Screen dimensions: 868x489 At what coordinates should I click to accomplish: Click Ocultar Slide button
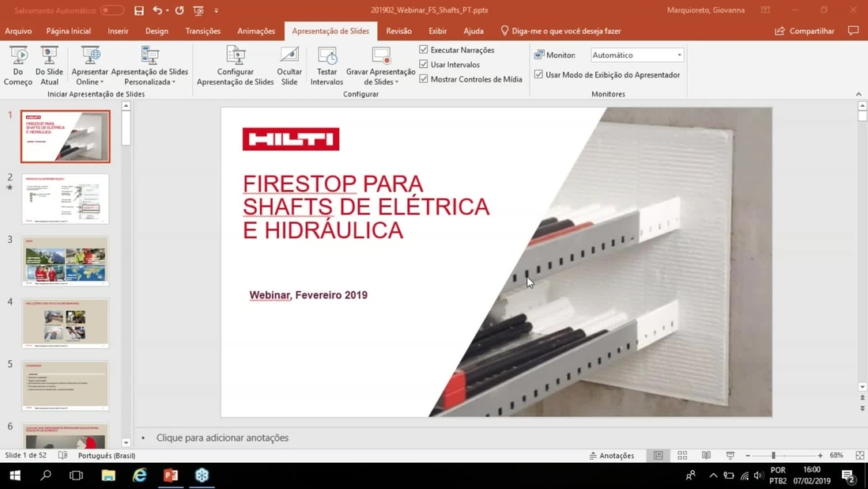[289, 66]
